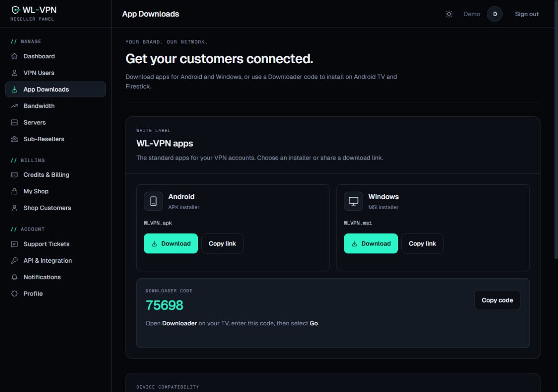
Task: Open Profile settings
Action: point(55,294)
